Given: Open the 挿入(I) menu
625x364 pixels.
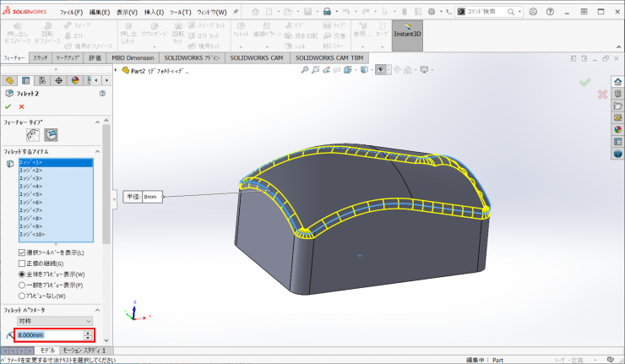Looking at the screenshot, I should 155,13.
